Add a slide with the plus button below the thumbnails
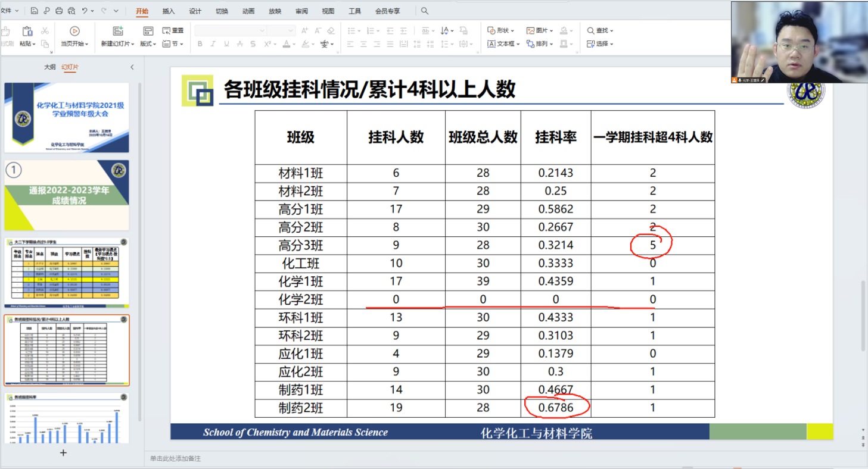868x469 pixels. click(64, 453)
